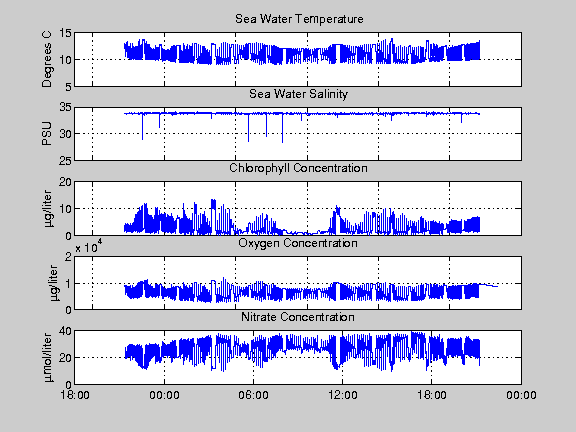Click the salinity plot's 35 y-tick label
This screenshot has width=576, height=432.
tap(65, 107)
